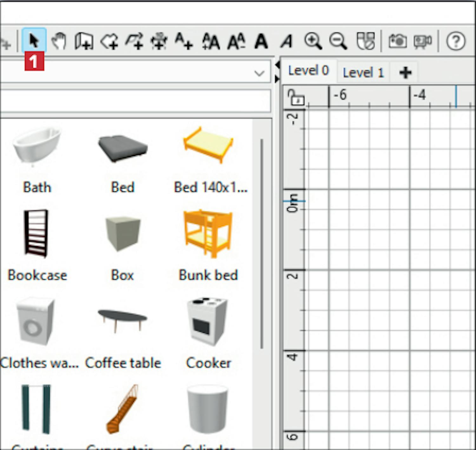Select the Create dimensions tool
The height and width of the screenshot is (450, 476).
click(x=159, y=41)
